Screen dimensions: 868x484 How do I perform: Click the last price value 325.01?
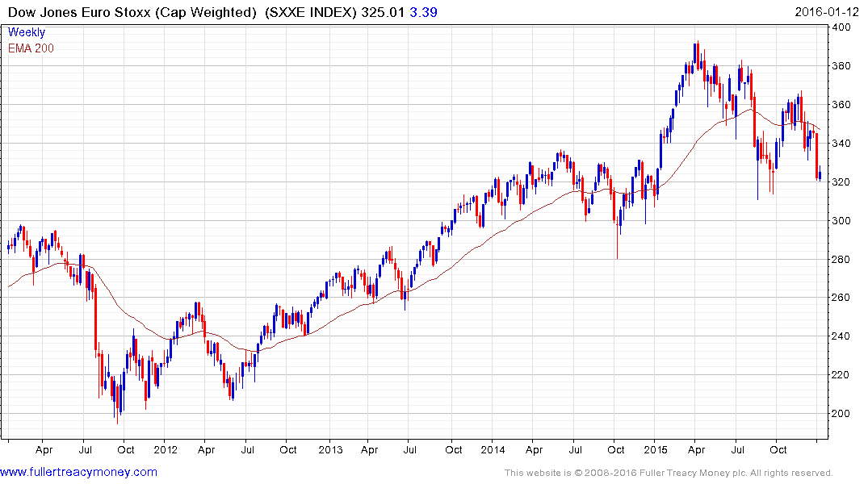383,12
